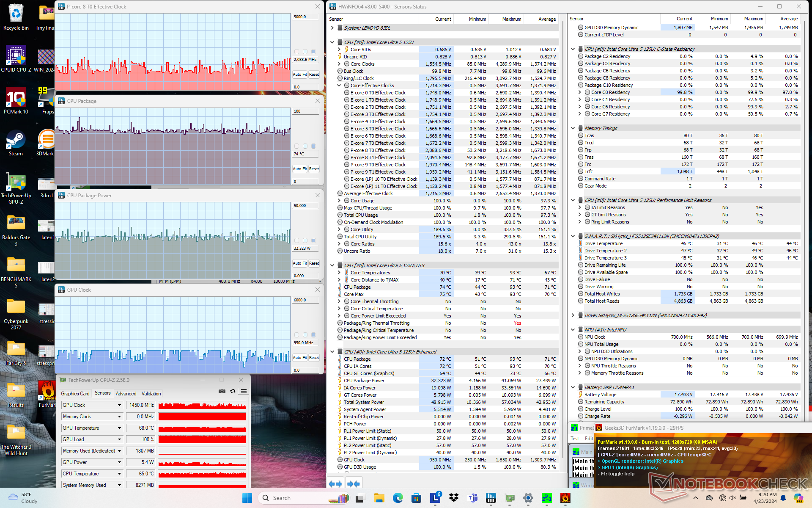
Task: Open the GPU-Z hamburger menu
Action: (244, 391)
